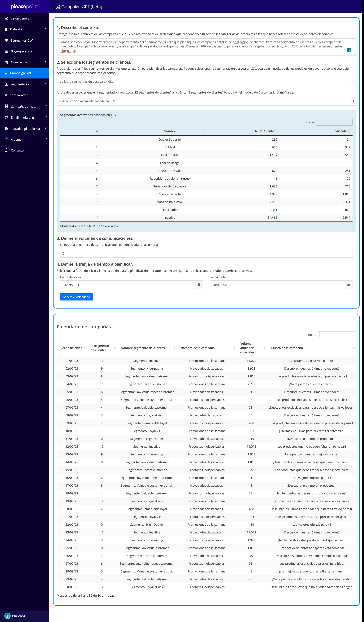Screen dimensions: 364x622
Task: Open Visión general dashboard
Action: coord(20,18)
